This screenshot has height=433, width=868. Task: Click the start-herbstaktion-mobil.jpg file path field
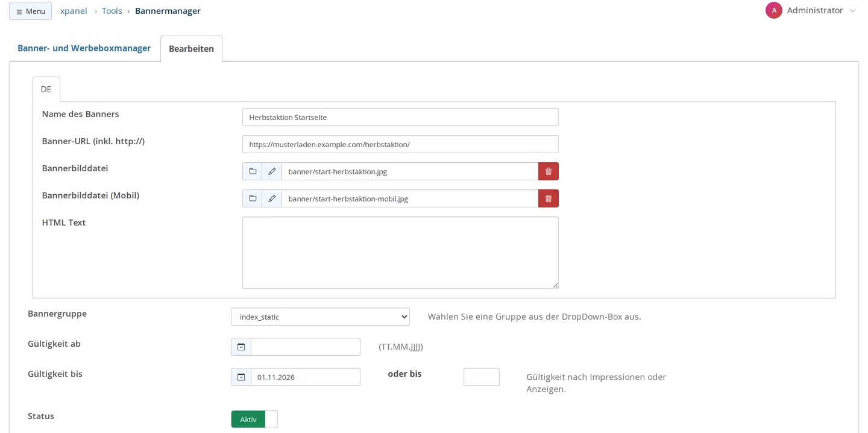pyautogui.click(x=410, y=198)
